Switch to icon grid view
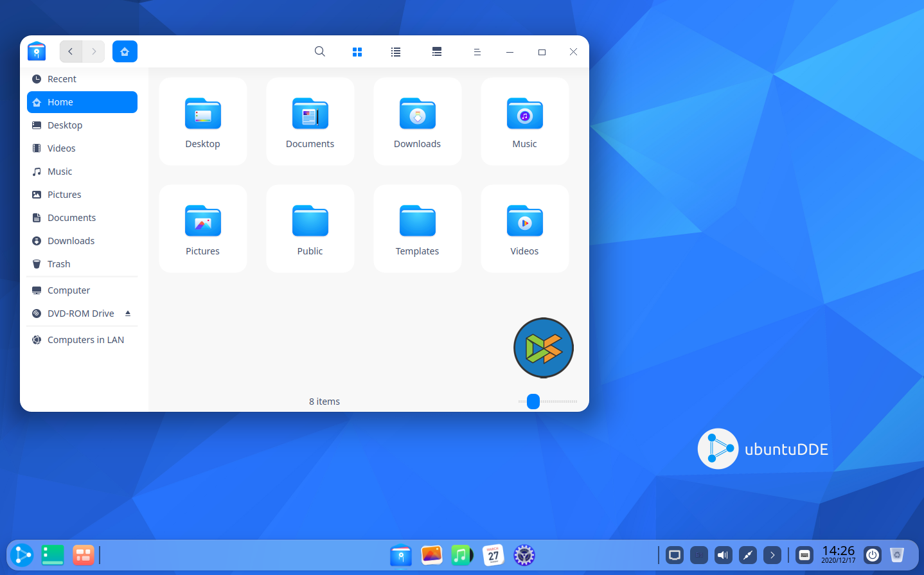This screenshot has width=924, height=575. [357, 52]
